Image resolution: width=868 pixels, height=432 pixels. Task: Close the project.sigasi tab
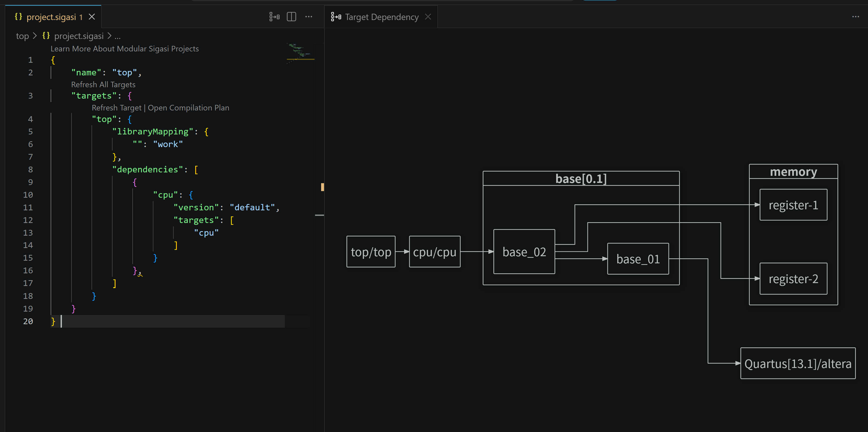[x=92, y=17]
